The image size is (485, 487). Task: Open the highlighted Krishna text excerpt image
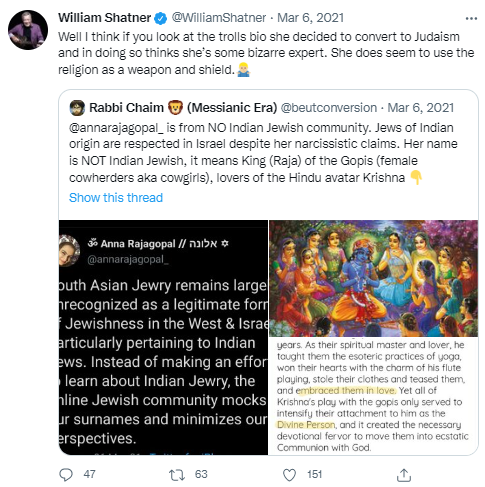tap(373, 396)
